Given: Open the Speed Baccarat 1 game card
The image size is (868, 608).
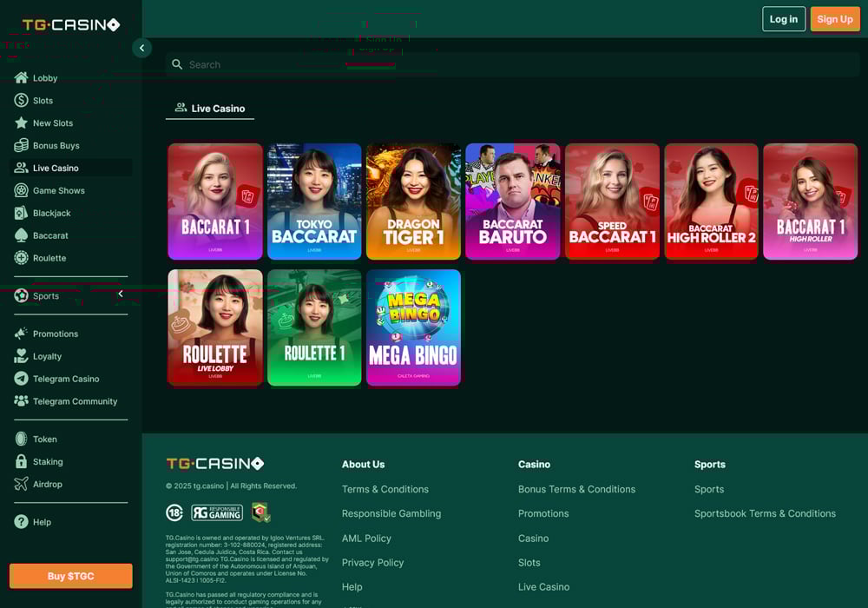Looking at the screenshot, I should pyautogui.click(x=612, y=202).
